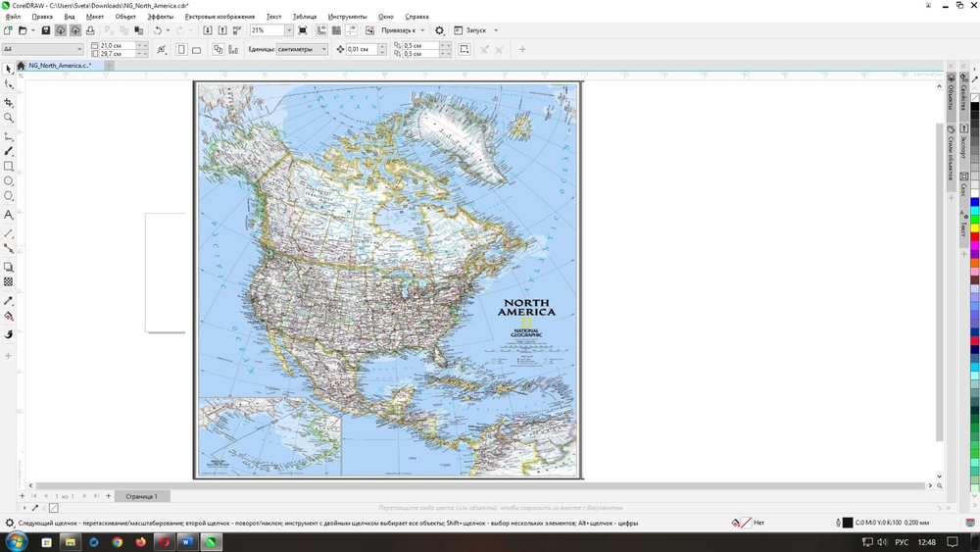Click the Import icon
The image size is (980, 552).
coord(208,30)
